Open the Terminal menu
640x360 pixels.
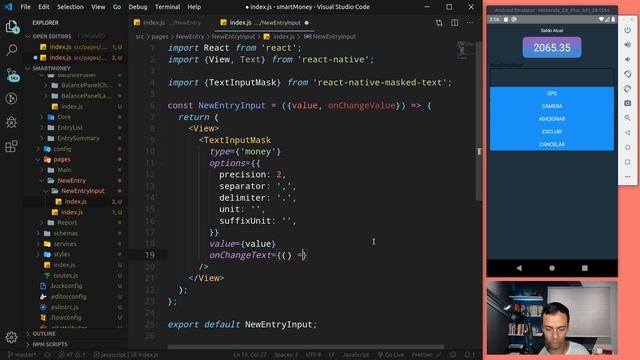pyautogui.click(x=167, y=7)
